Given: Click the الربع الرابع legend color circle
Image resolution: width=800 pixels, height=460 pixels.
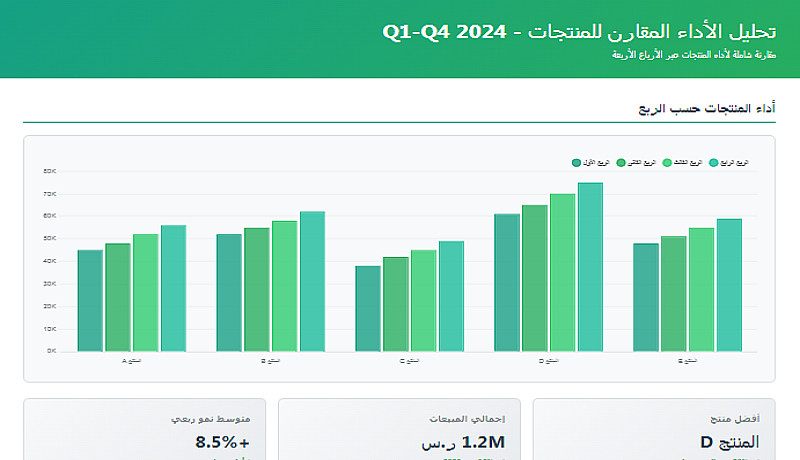Looking at the screenshot, I should [713, 162].
